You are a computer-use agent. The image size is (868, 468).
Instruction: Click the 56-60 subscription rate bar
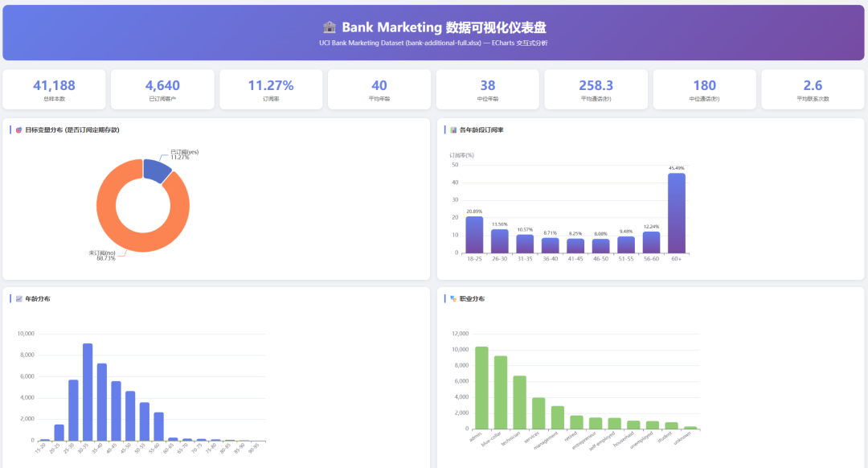(x=652, y=243)
